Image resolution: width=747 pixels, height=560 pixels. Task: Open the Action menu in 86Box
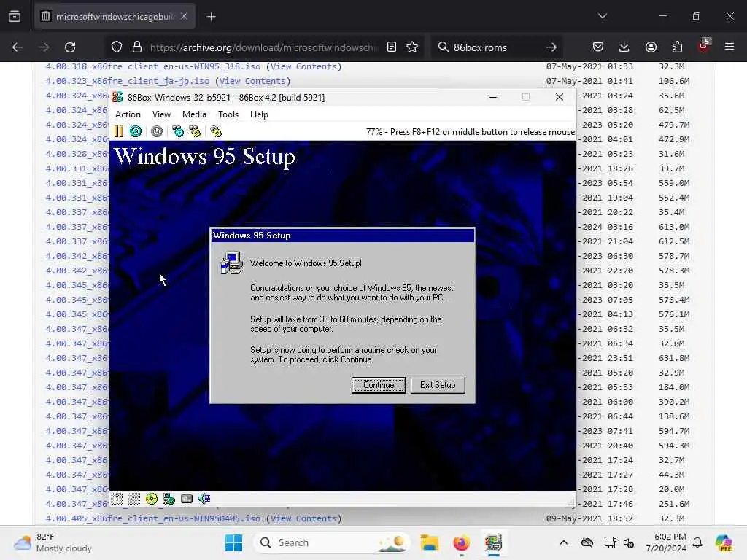[128, 114]
